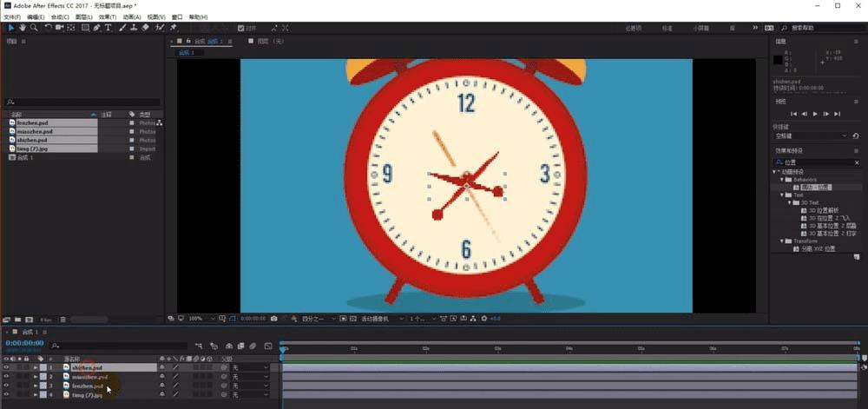
Task: Expand the shizhen.psd layer properties
Action: pyautogui.click(x=36, y=367)
